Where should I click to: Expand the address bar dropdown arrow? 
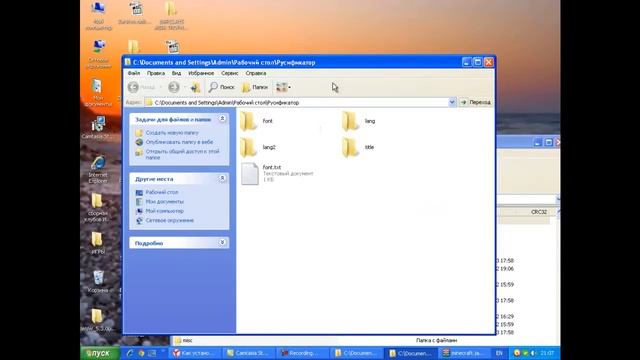pos(452,102)
